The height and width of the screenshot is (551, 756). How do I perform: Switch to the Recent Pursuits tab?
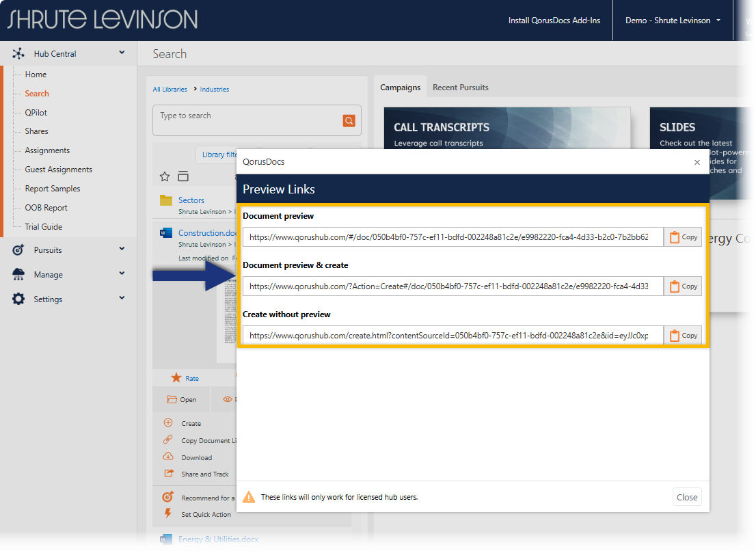tap(460, 88)
